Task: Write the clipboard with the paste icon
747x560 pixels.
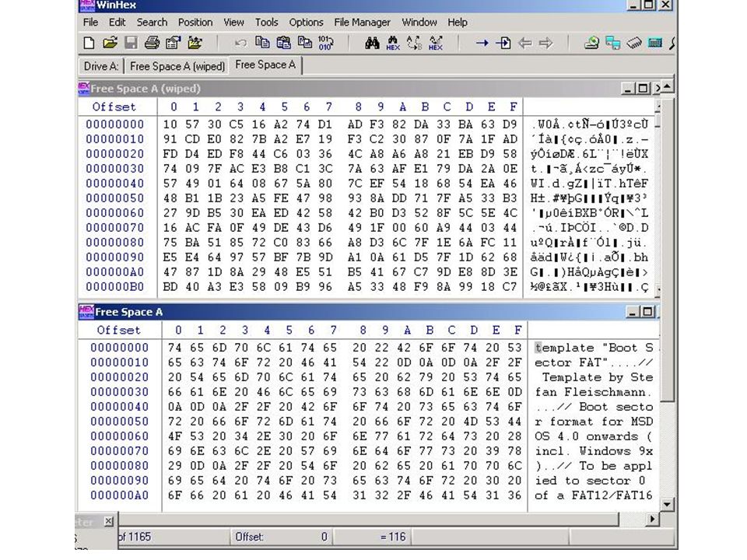Action: coord(283,43)
